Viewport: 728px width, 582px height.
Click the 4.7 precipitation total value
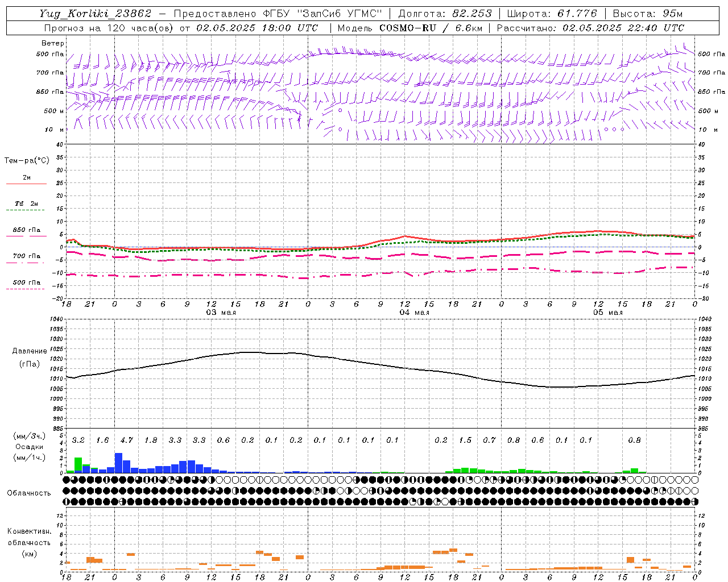click(x=126, y=440)
